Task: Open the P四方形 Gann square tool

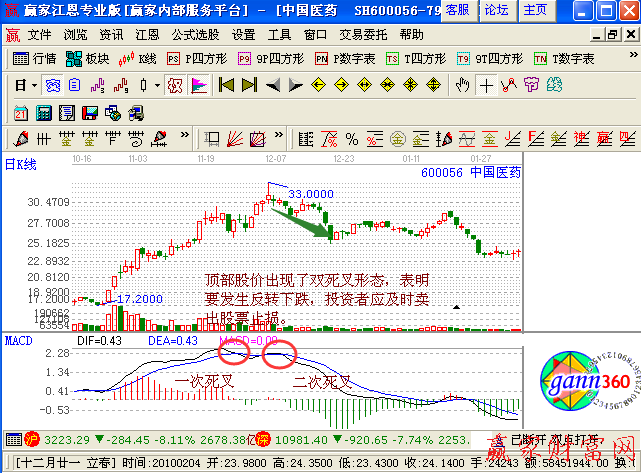Action: click(196, 59)
